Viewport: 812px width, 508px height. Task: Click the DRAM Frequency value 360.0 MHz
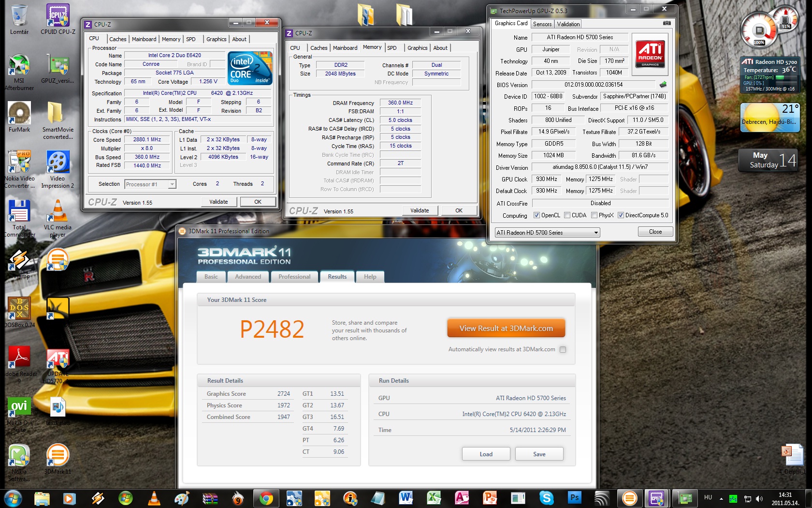coord(400,103)
